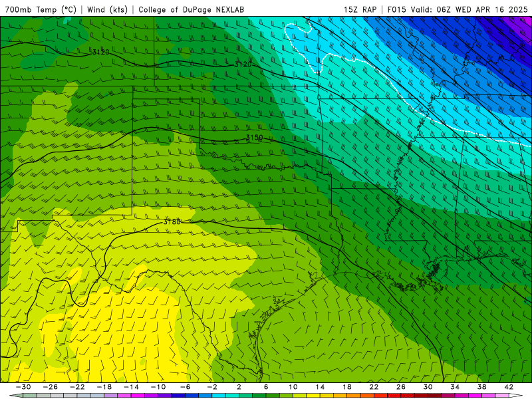532x399 pixels.
Task: Click the positive 26 scale label
Action: pyautogui.click(x=401, y=387)
